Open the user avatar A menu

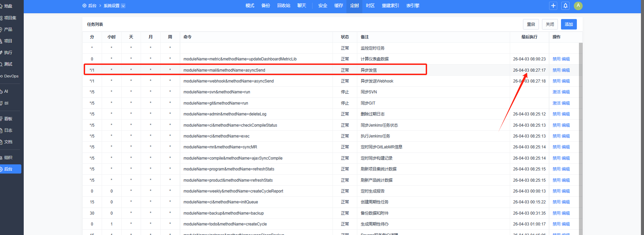click(578, 5)
